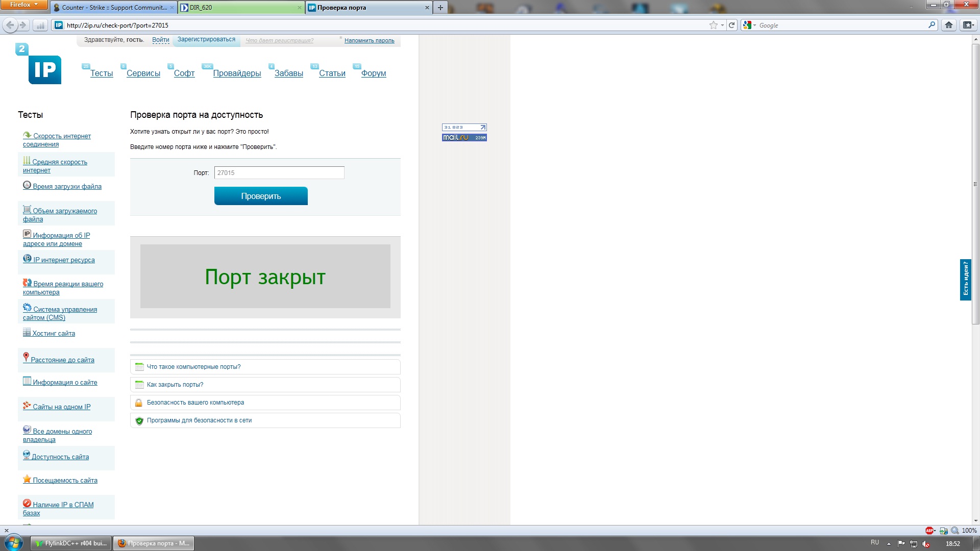The width and height of the screenshot is (980, 551).
Task: Select the Проверка порта tab
Action: pos(369,8)
